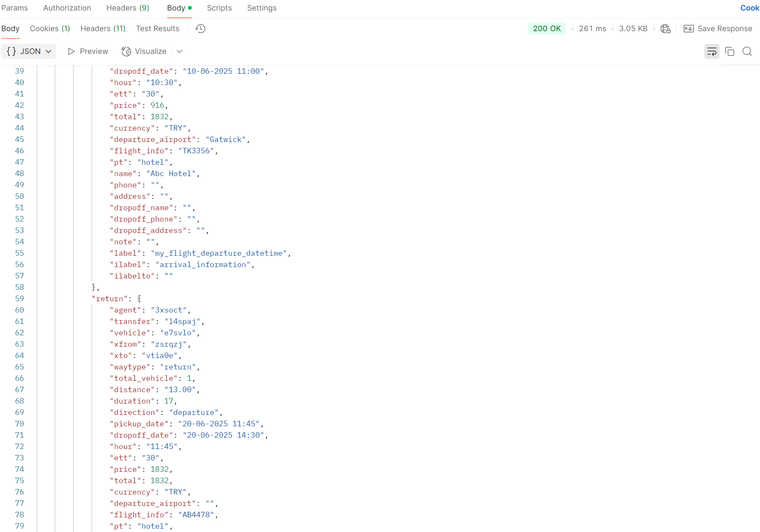Click the Visualize chart icon

[126, 51]
